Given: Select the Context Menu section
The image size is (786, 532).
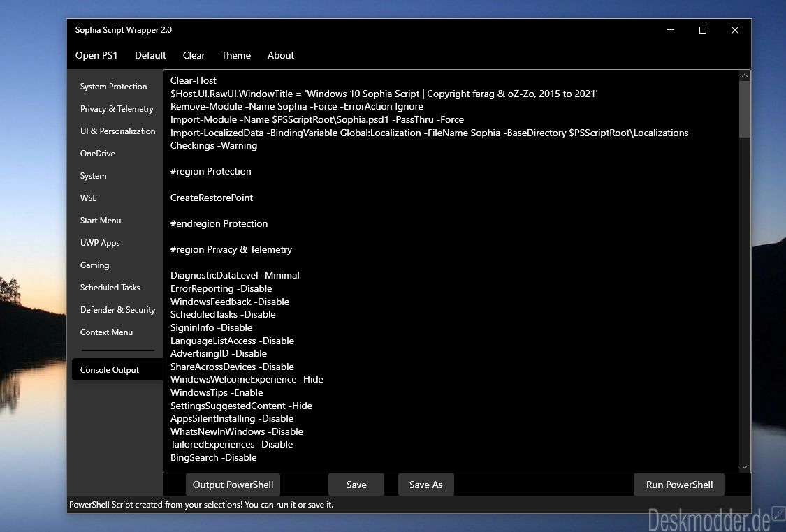Looking at the screenshot, I should 106,332.
